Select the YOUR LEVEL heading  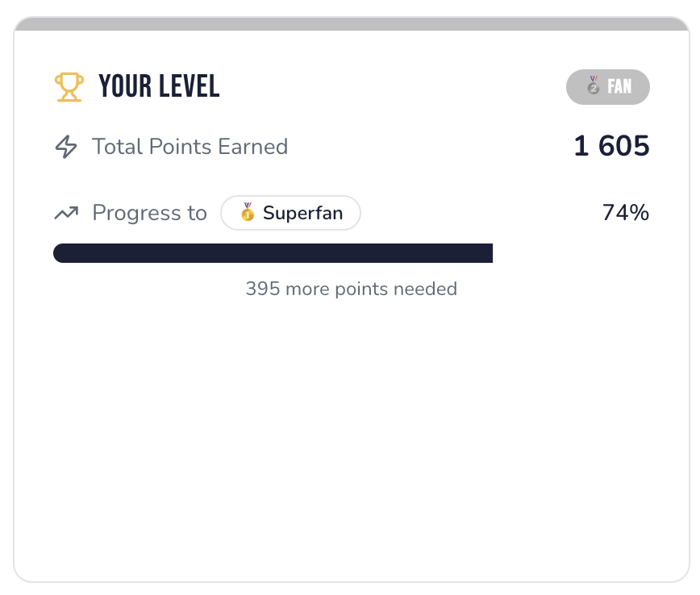(x=159, y=86)
